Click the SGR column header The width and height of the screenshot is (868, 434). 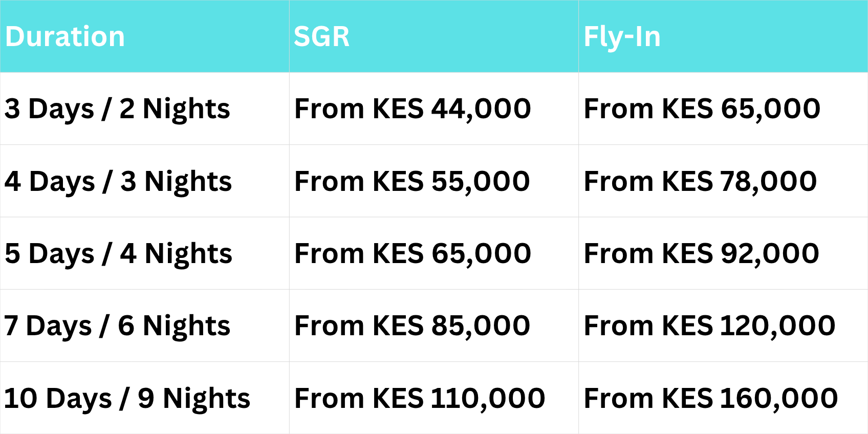[x=321, y=37]
